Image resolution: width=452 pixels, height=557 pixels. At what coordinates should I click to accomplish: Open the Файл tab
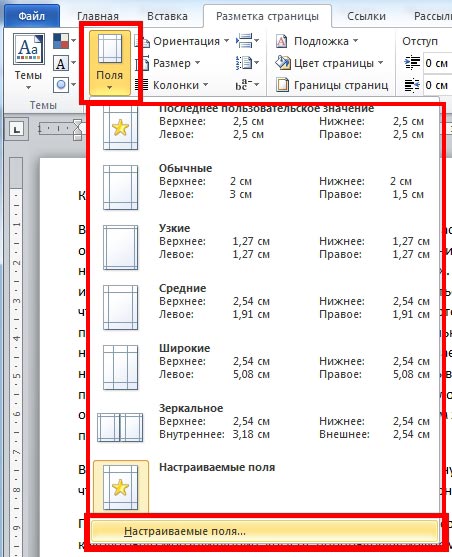click(32, 16)
